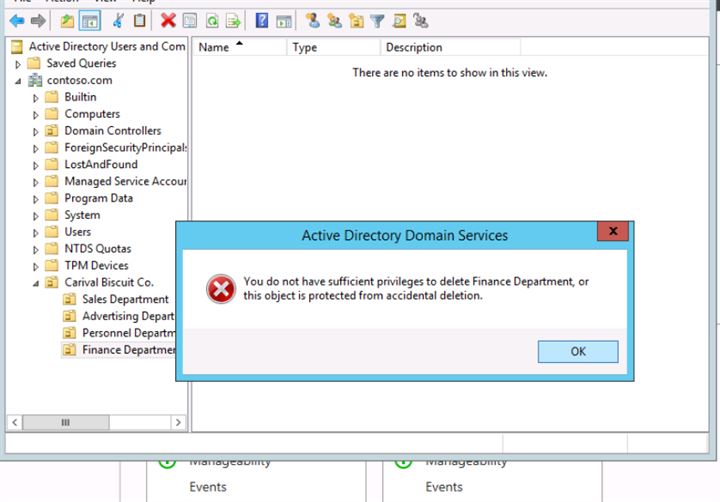Go up one level with folder-arrow icon
This screenshot has width=720, height=502.
point(68,21)
